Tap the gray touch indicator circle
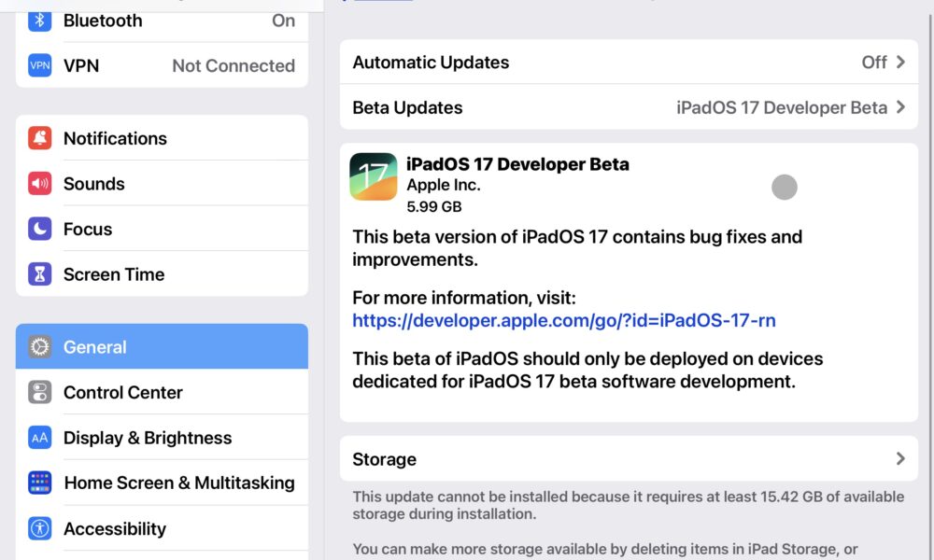The height and width of the screenshot is (560, 934). coord(785,188)
